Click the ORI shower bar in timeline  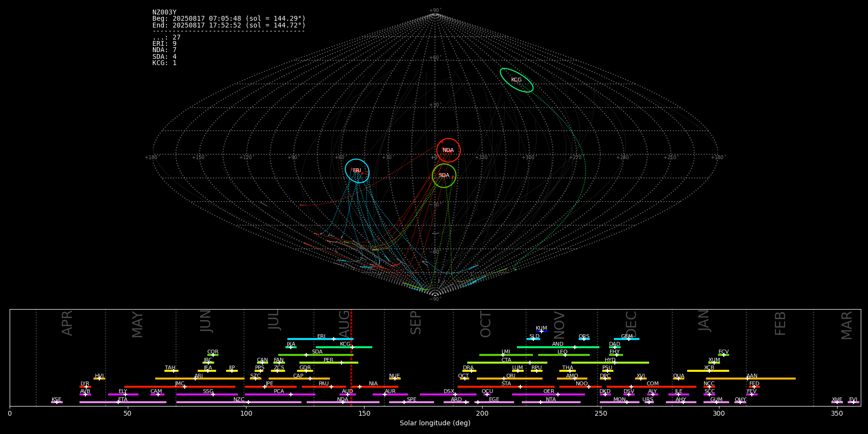pyautogui.click(x=510, y=379)
